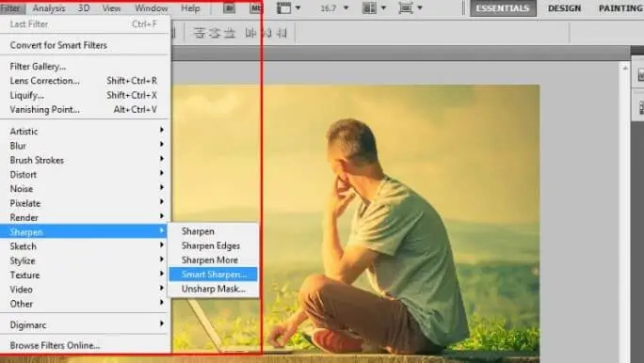Click the View Extras icon
Image resolution: width=644 pixels, height=363 pixels.
pos(283,8)
